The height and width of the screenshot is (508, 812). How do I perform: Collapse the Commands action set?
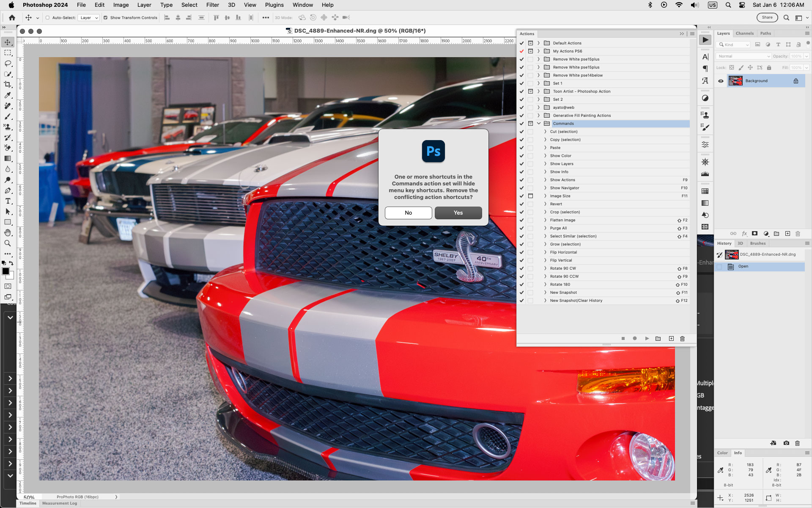click(x=538, y=123)
